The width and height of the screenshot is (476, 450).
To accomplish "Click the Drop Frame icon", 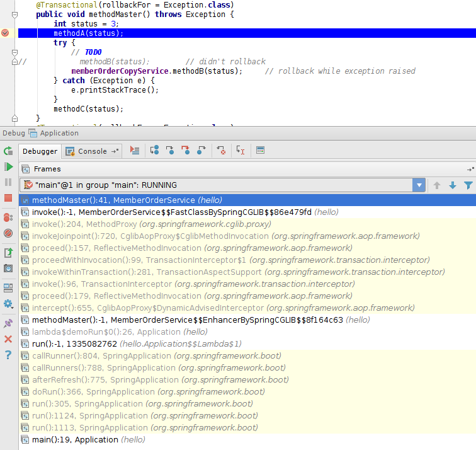I will 221,150.
